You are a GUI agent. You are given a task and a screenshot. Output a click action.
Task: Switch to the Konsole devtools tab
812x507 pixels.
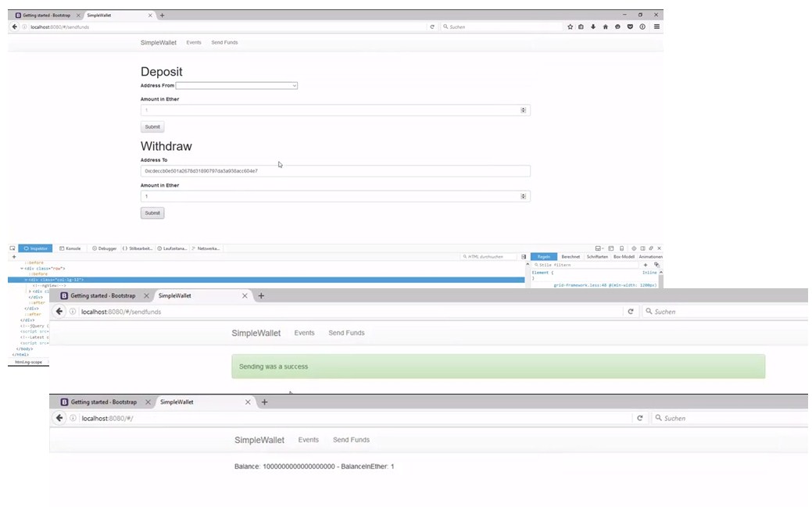pyautogui.click(x=70, y=248)
